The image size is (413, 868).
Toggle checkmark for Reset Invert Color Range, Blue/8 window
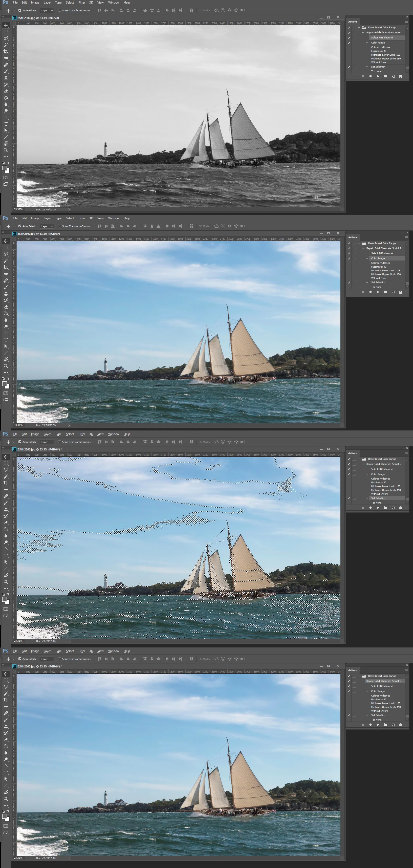point(349,28)
